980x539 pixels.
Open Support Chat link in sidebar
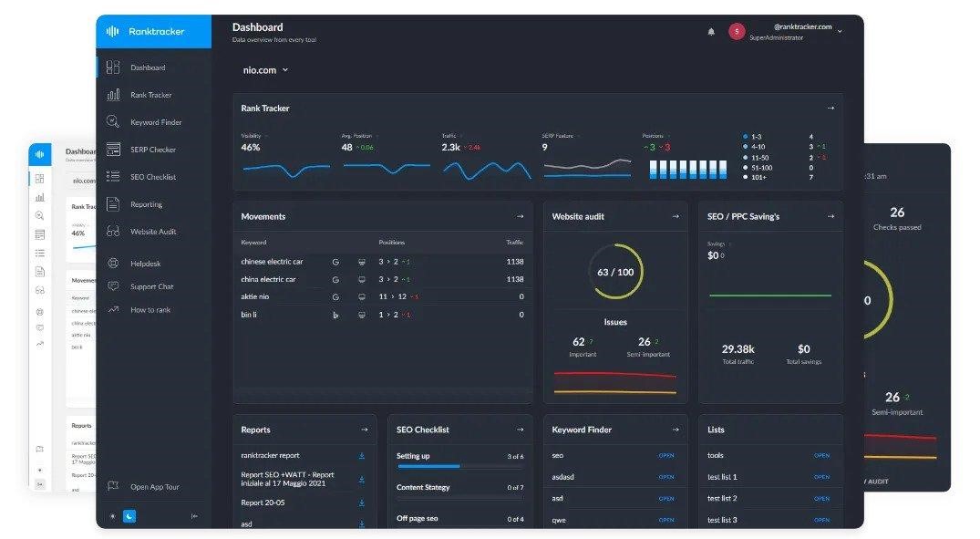[152, 287]
